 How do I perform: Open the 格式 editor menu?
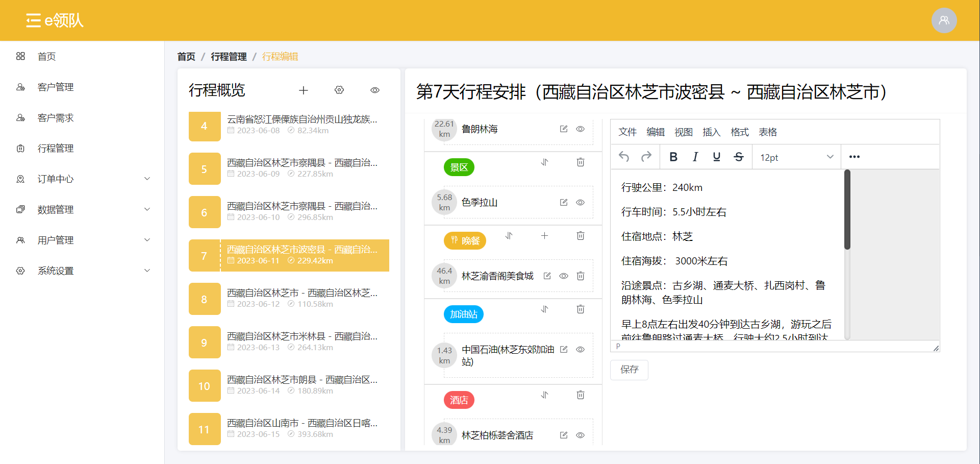tap(740, 132)
